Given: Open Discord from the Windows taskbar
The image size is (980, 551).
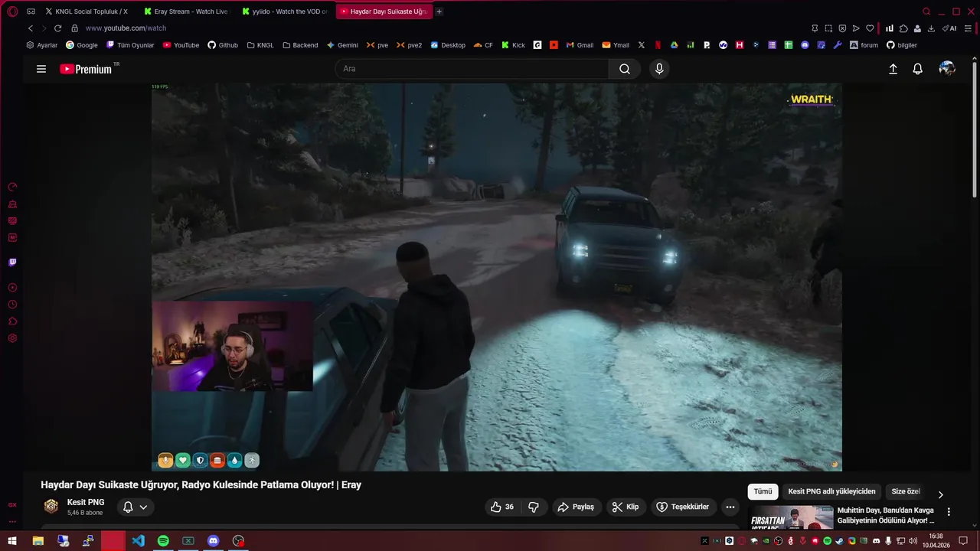Looking at the screenshot, I should 213,541.
